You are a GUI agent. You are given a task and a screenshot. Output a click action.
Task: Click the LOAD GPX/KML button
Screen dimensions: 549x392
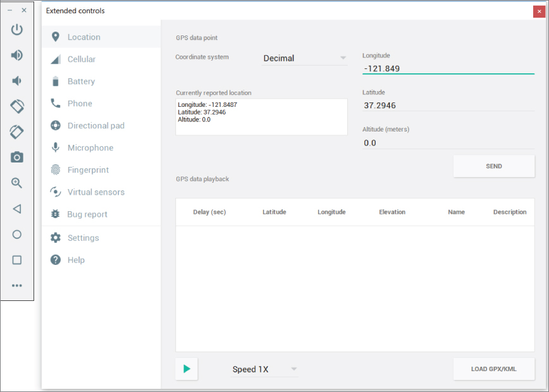493,369
